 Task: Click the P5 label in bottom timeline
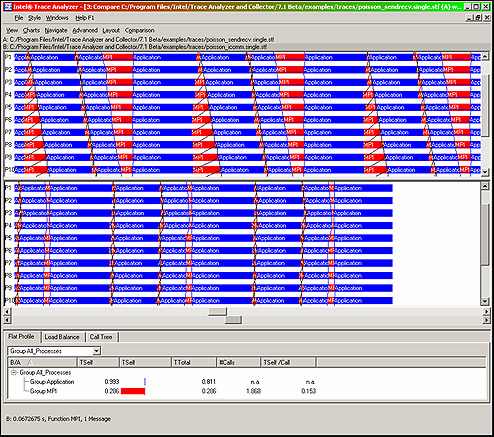[x=8, y=238]
